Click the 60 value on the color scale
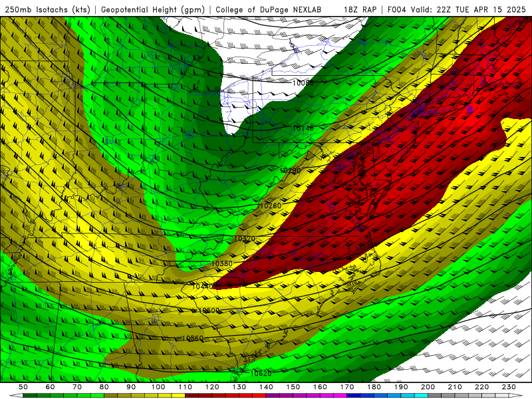The height and width of the screenshot is (399, 532). 50,387
